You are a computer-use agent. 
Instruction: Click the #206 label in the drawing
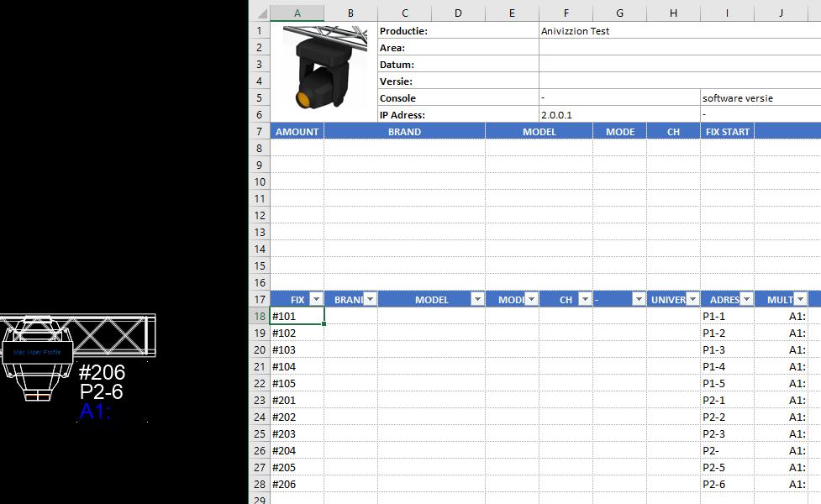click(102, 373)
